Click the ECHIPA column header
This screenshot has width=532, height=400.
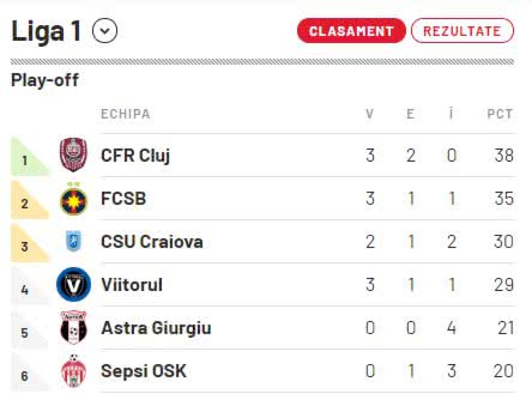(125, 114)
